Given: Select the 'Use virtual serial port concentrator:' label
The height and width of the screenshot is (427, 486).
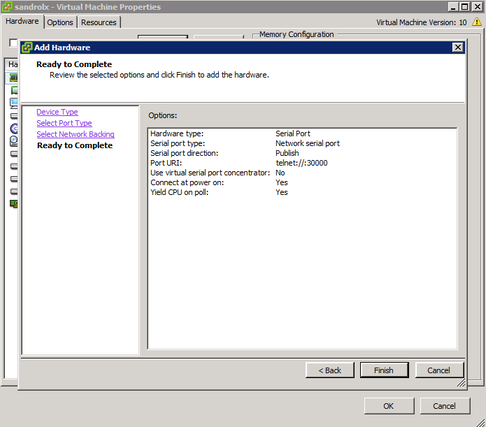Looking at the screenshot, I should pyautogui.click(x=210, y=173).
